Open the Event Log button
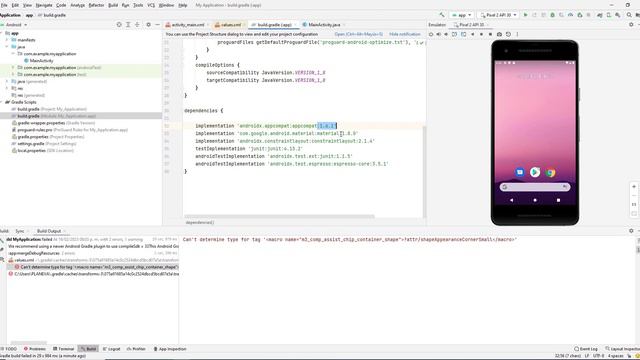The width and height of the screenshot is (640, 360). coord(586,349)
